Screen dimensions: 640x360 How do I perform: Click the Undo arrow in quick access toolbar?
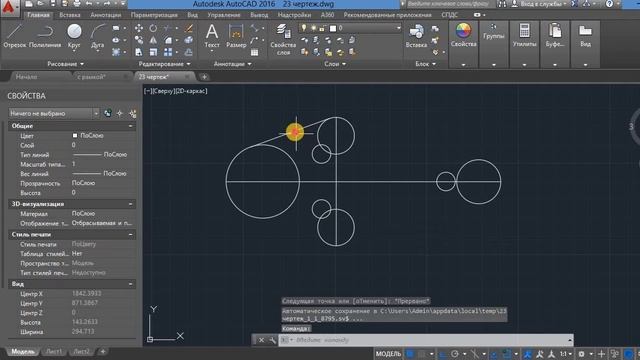(x=89, y=4)
